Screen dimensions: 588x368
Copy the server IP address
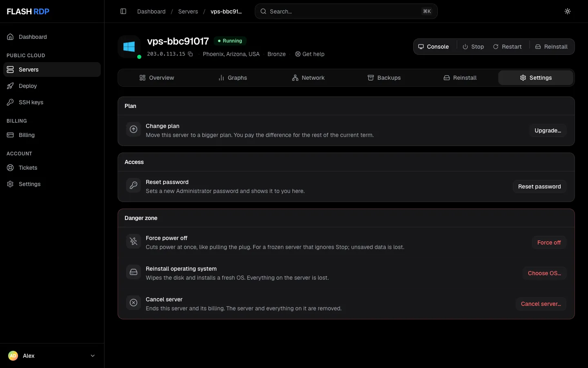coord(190,54)
